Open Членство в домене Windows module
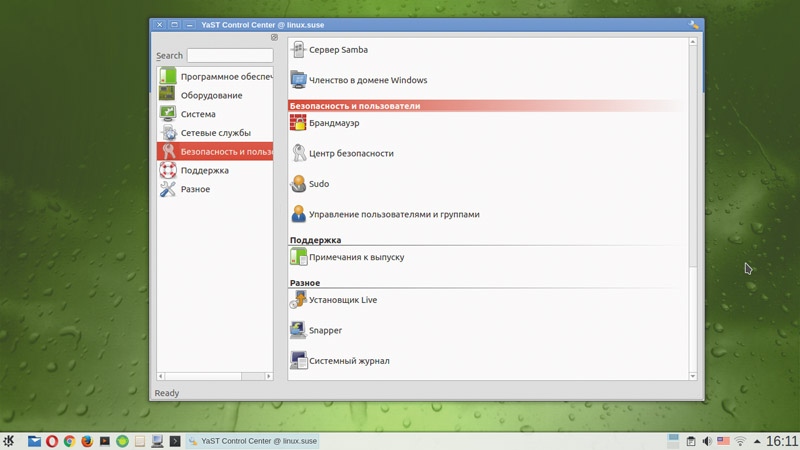This screenshot has height=450, width=800. point(359,80)
